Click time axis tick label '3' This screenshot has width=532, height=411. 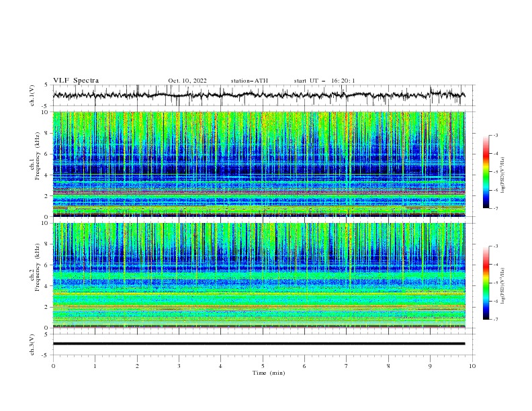click(179, 366)
